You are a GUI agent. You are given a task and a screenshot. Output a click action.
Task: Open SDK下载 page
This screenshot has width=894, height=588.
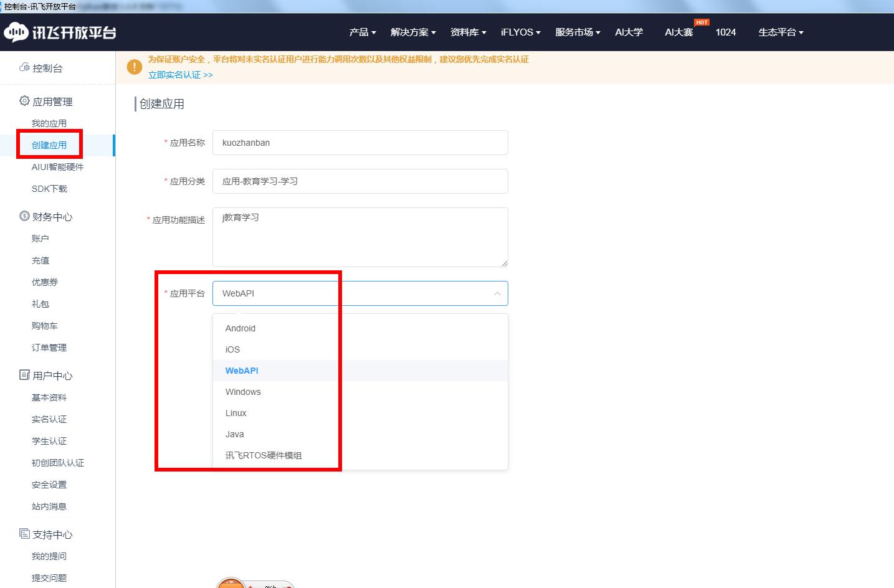pos(49,189)
